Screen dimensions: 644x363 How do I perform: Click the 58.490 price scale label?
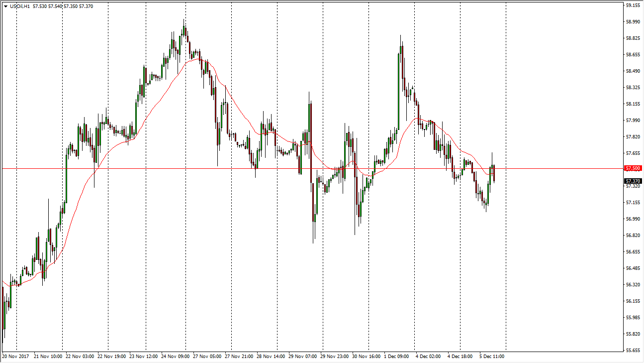click(633, 71)
